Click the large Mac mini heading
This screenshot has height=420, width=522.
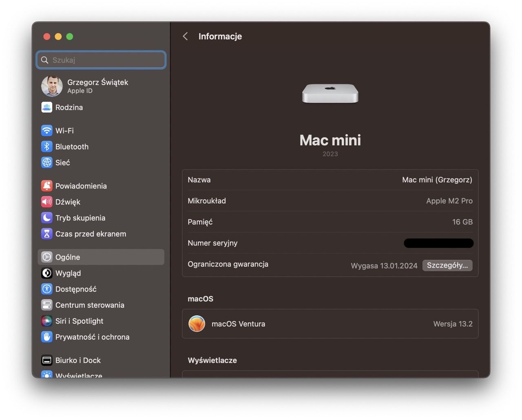[330, 140]
